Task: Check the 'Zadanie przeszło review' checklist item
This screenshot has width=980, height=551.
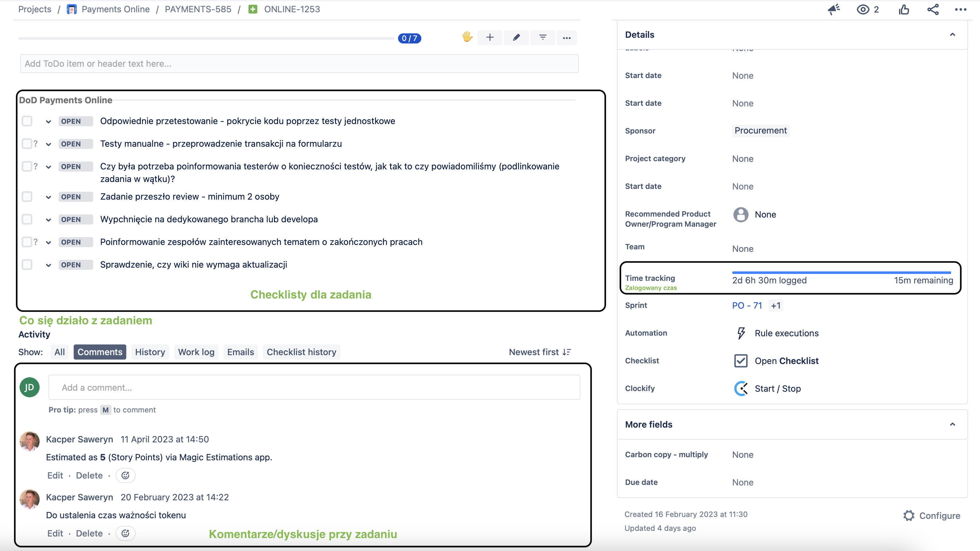Action: point(27,196)
